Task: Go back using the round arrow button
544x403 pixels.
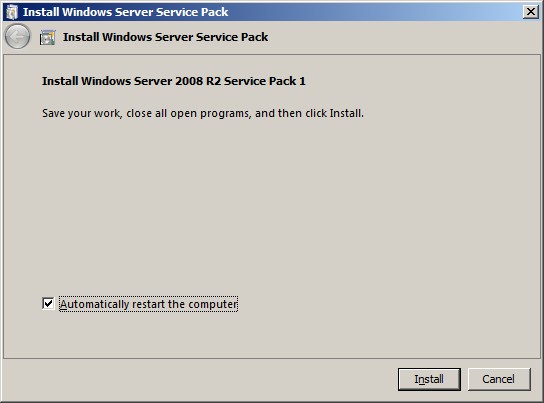Action: click(17, 36)
